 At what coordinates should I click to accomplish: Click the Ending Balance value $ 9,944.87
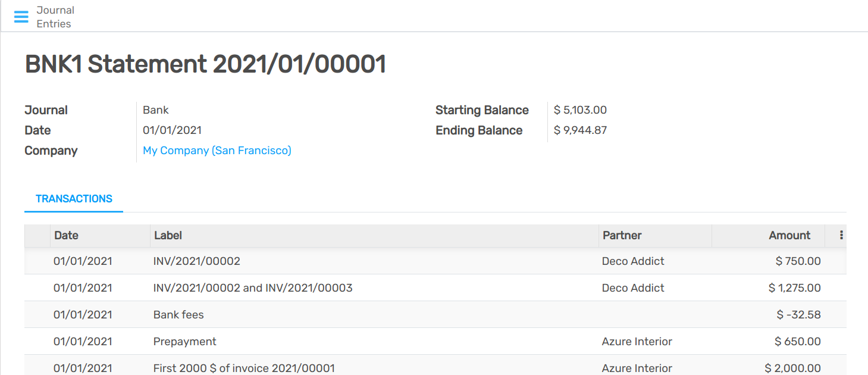[x=580, y=130]
